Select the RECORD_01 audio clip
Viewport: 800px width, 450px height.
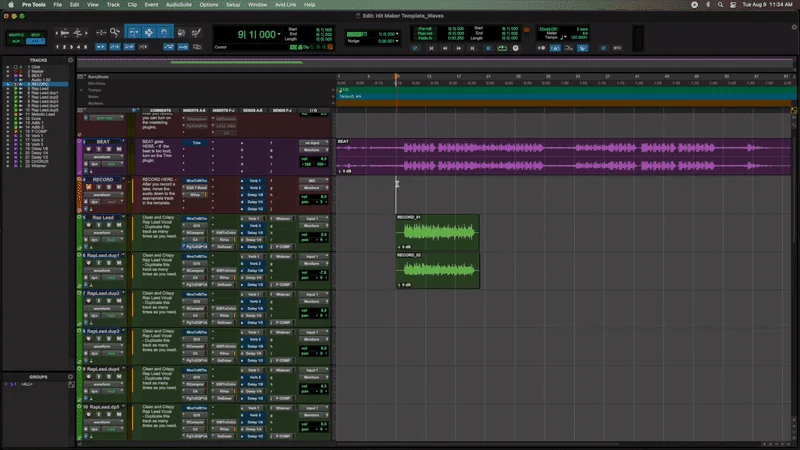tap(437, 233)
